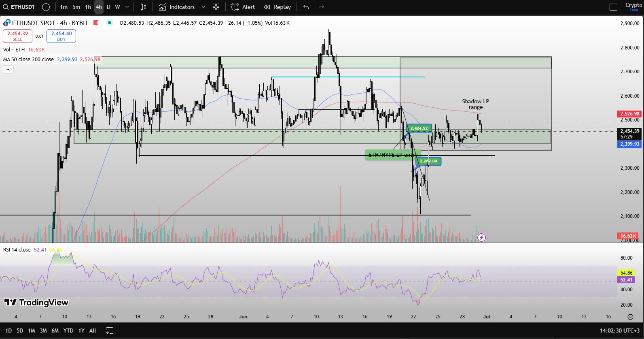Open the chart settings gear icon
The height and width of the screenshot is (339, 644).
pyautogui.click(x=630, y=317)
